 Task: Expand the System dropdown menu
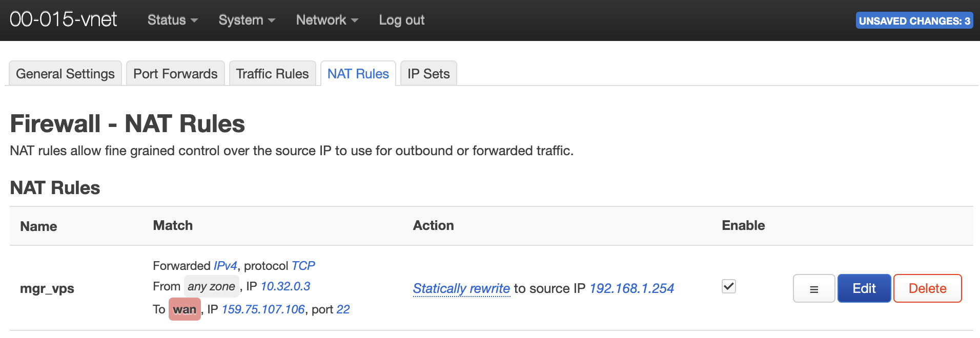click(247, 20)
